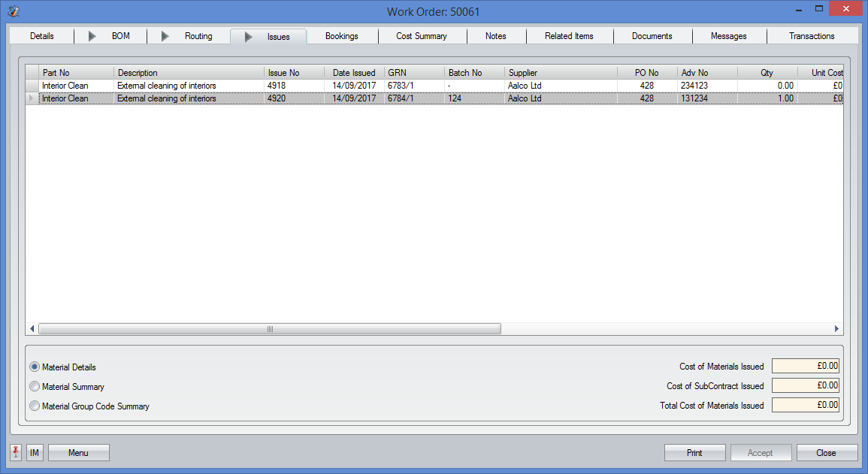Select Material Summary radio button

tap(35, 386)
